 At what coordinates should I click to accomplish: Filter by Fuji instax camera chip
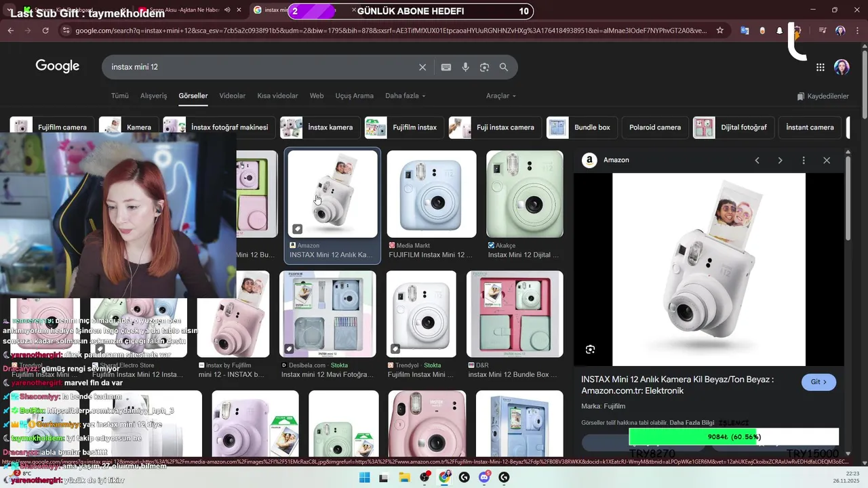pyautogui.click(x=495, y=127)
